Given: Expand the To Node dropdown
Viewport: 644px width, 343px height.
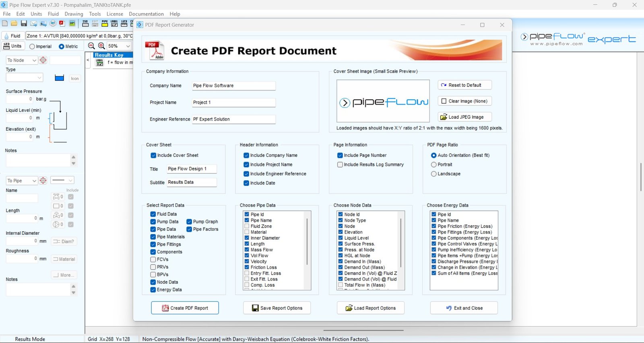Looking at the screenshot, I should (x=34, y=60).
